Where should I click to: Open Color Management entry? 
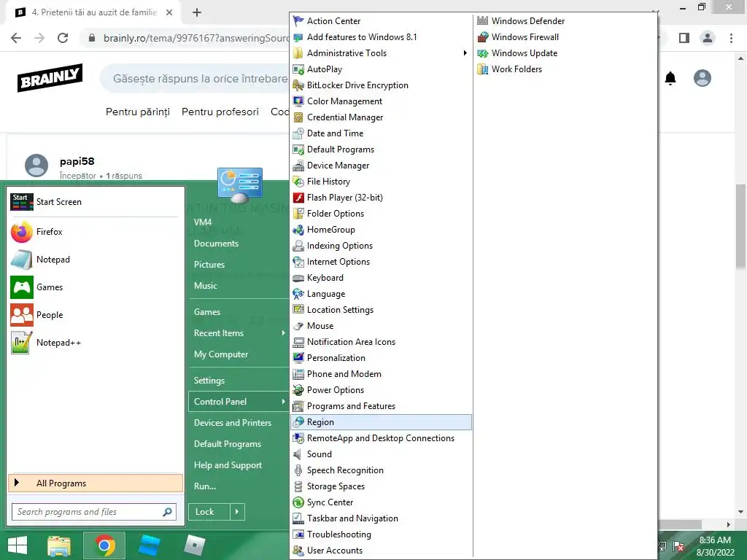tap(381, 101)
